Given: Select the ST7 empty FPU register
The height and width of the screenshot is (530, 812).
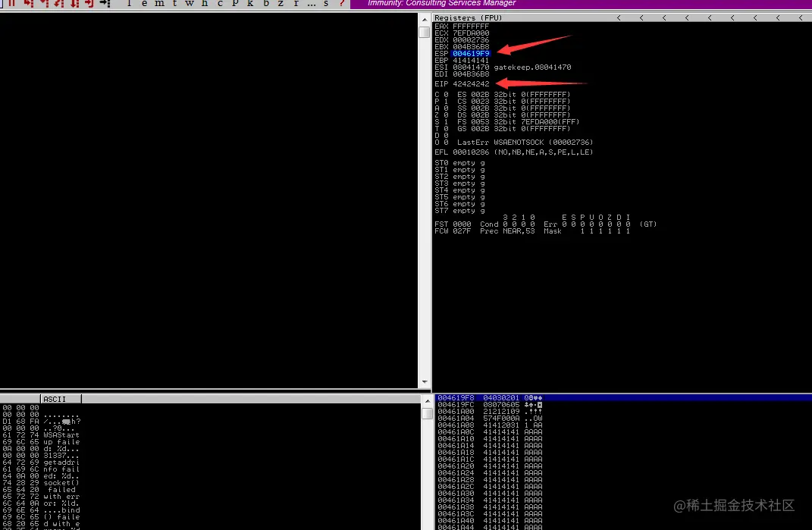Looking at the screenshot, I should [459, 210].
